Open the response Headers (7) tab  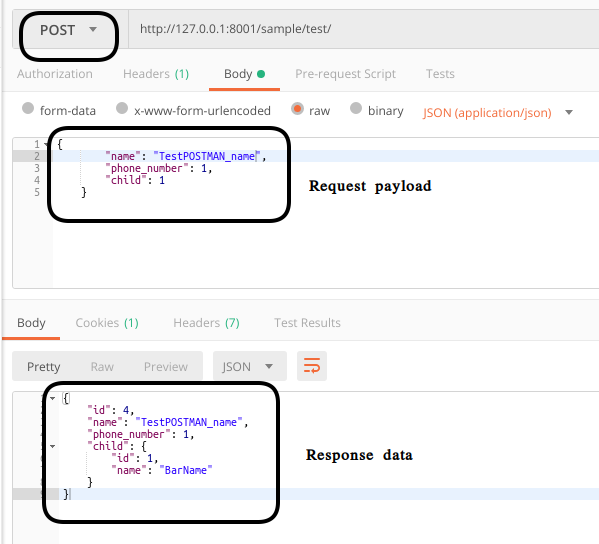(x=206, y=323)
